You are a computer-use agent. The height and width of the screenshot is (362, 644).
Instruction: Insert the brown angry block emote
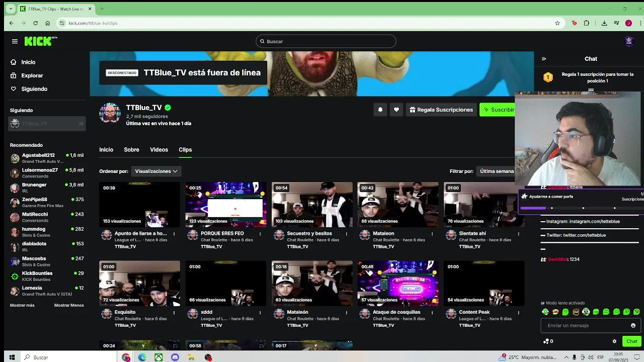tap(576, 312)
